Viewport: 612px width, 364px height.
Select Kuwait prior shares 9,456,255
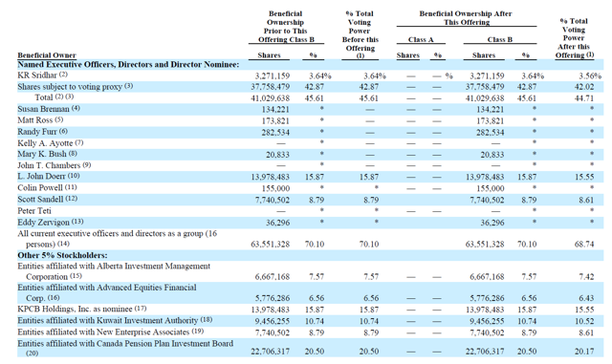[x=272, y=321]
